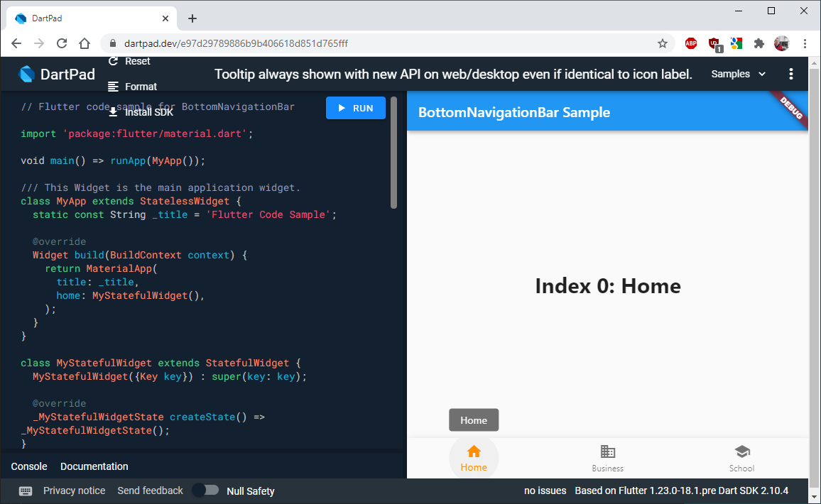
Task: Bookmark the page with the star icon
Action: pos(662,43)
